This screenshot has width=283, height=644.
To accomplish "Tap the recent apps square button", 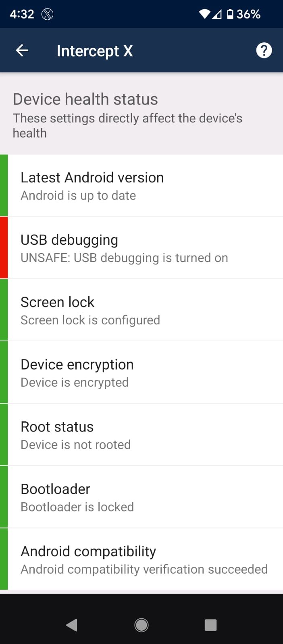I will (x=211, y=625).
